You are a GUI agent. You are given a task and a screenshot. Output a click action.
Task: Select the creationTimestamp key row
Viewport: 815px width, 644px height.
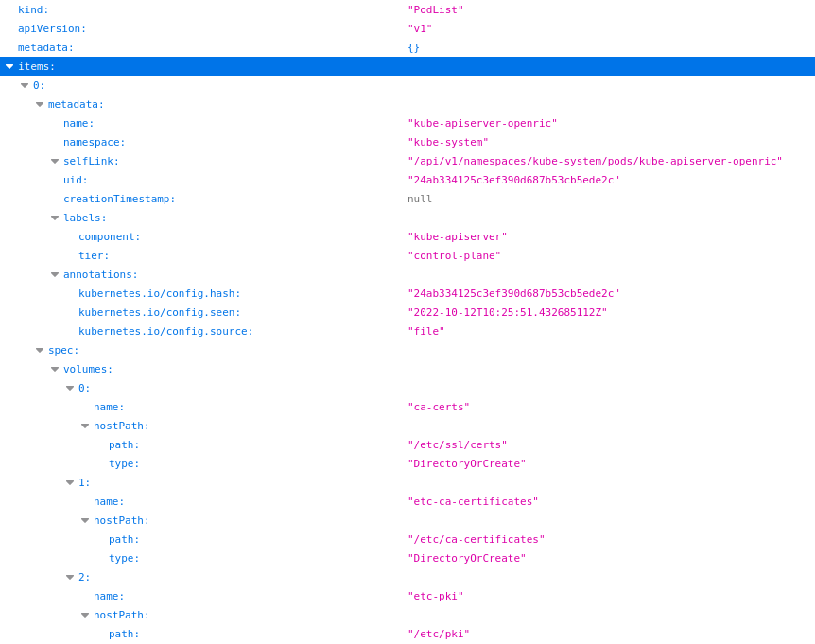pyautogui.click(x=119, y=200)
